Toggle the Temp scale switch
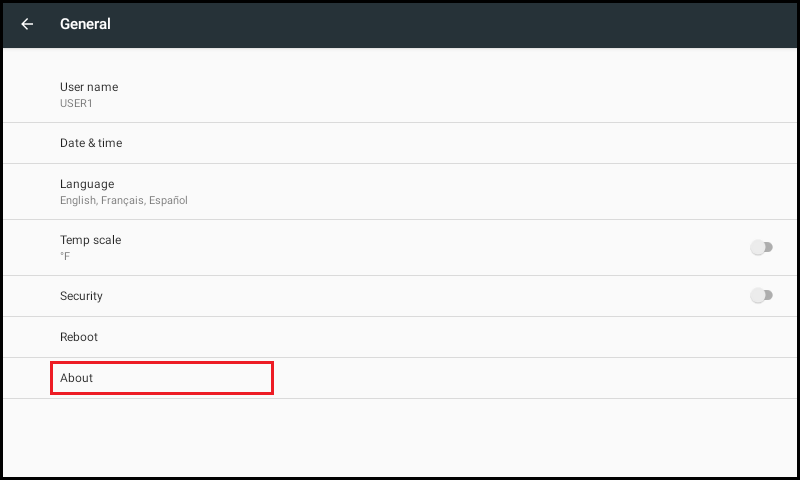Viewport: 800px width, 480px height. [x=761, y=247]
